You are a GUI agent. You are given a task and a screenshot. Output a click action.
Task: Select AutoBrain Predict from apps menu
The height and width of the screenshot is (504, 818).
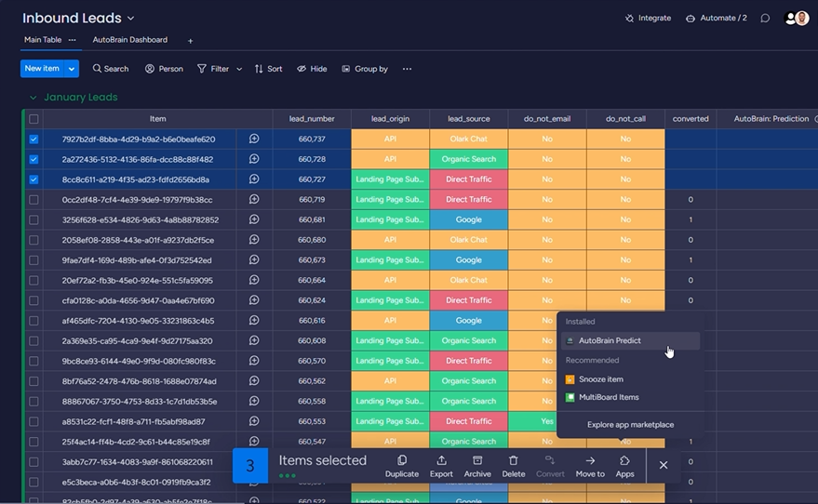610,341
